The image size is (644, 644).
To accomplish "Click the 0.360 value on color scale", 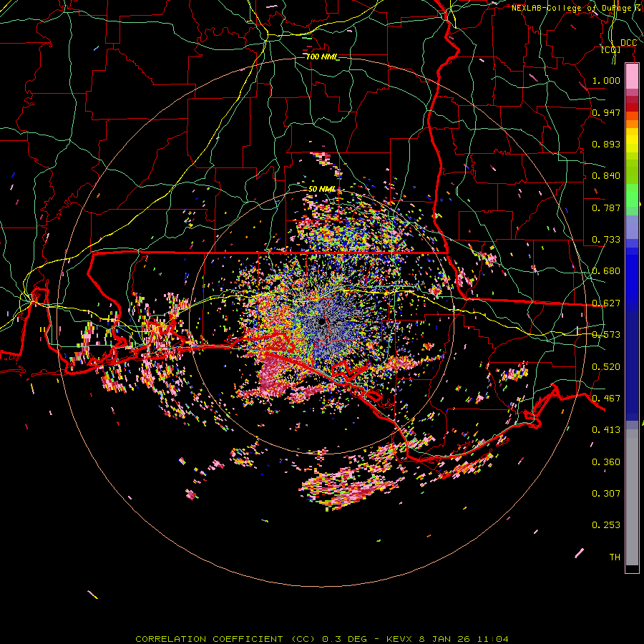I will tap(606, 462).
